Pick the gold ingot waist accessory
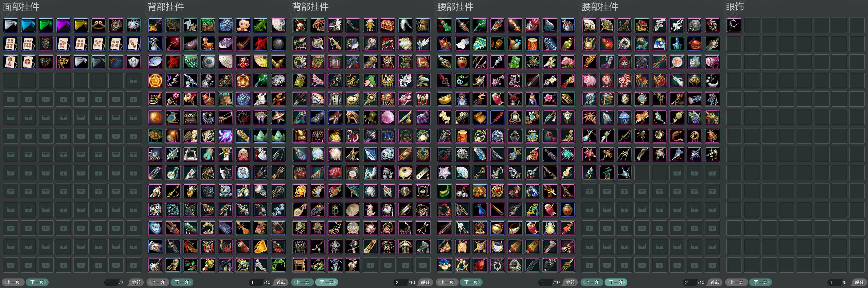Screen dimensions: 868x288 [x=445, y=99]
